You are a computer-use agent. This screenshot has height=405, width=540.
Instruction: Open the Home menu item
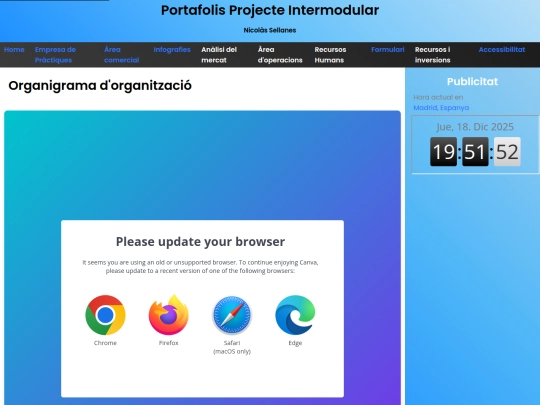pos(14,50)
